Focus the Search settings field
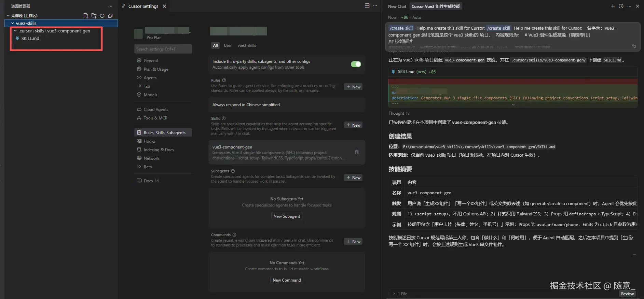The image size is (644, 299). (x=163, y=49)
